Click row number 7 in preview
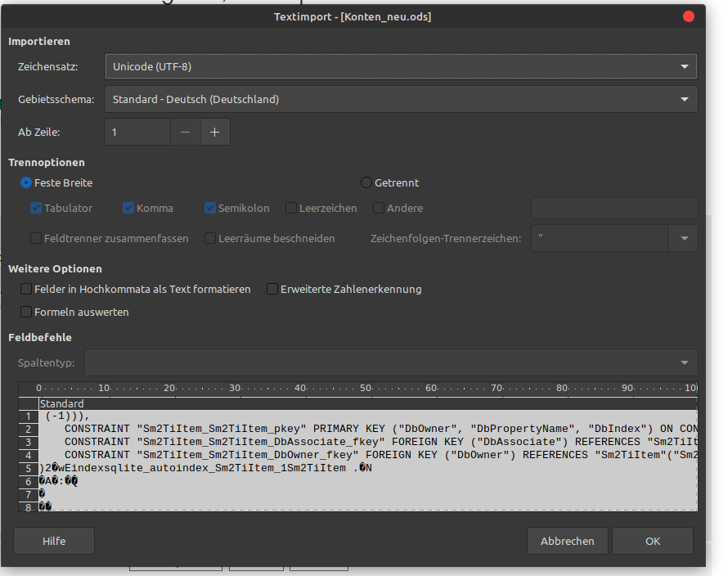Screen dimensions: 728x576 tap(29, 494)
